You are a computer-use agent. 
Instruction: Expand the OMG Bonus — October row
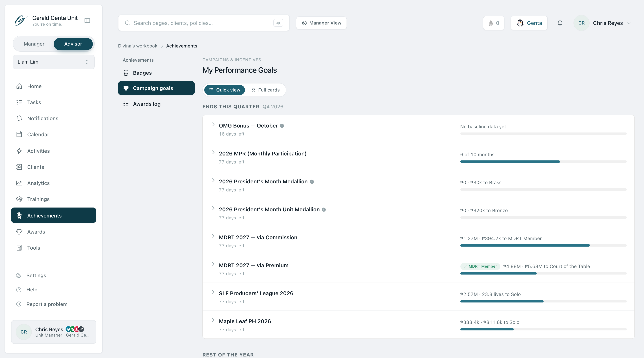pos(213,125)
